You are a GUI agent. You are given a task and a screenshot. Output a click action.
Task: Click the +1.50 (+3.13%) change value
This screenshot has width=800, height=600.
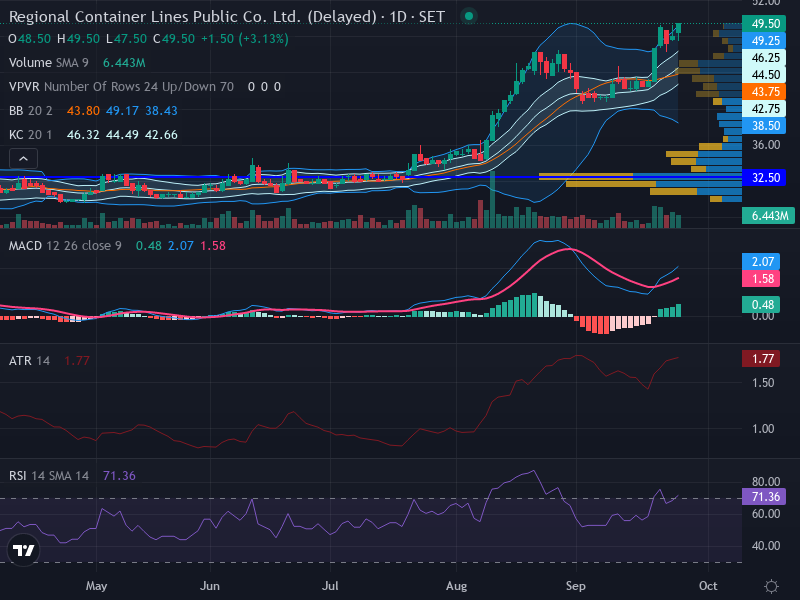coord(244,39)
